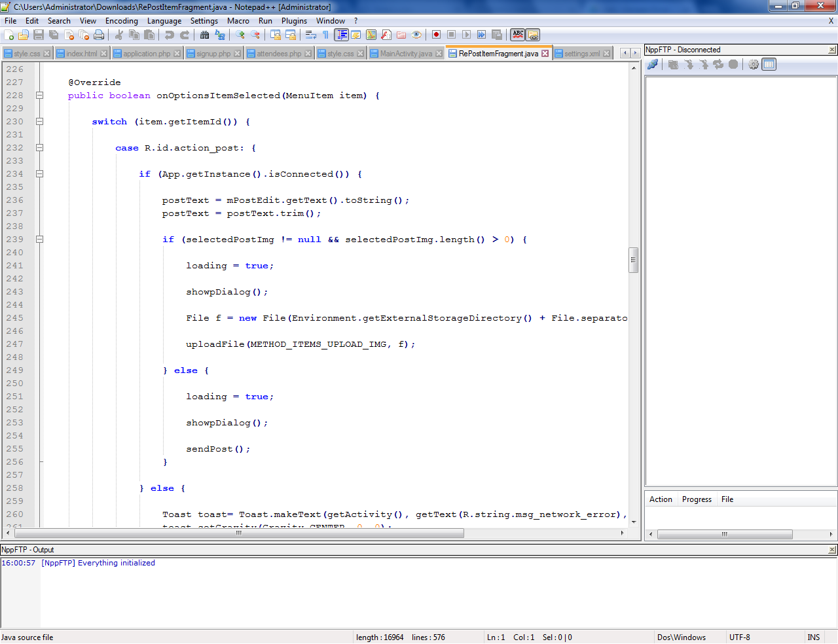Open the Plugins menu
838x644 pixels.
pos(294,21)
